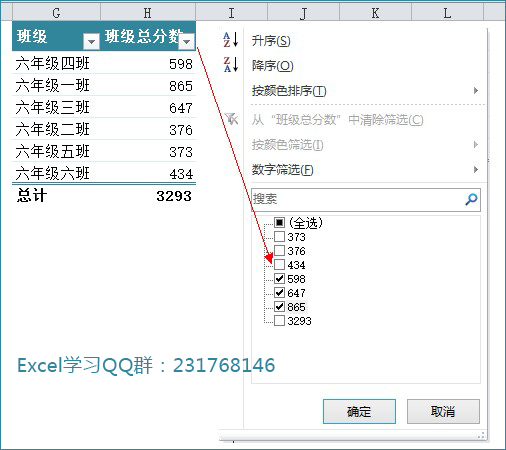Open 数字筛选(F) menu item
This screenshot has width=506, height=450.
click(x=282, y=170)
